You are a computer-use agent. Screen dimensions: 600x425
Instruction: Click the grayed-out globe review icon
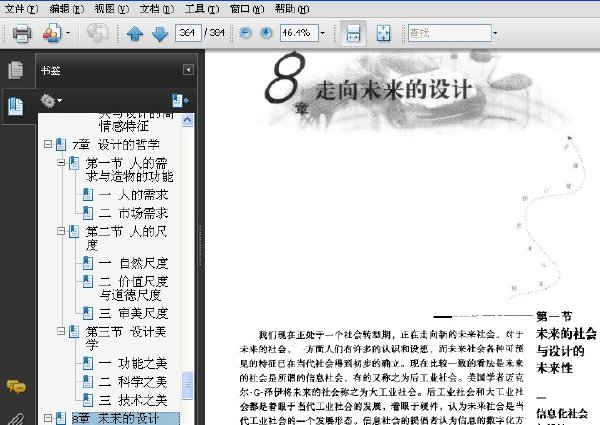point(97,33)
